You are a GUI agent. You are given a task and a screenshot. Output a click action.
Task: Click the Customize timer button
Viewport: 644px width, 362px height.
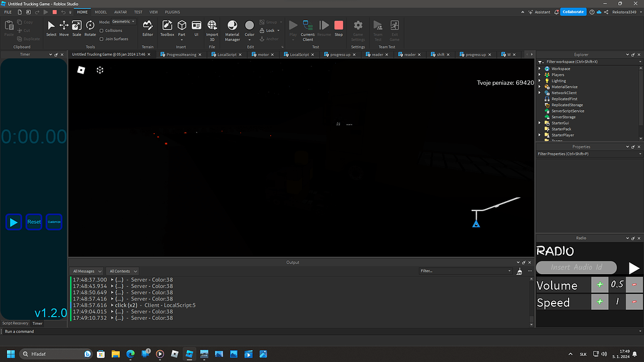(x=54, y=222)
